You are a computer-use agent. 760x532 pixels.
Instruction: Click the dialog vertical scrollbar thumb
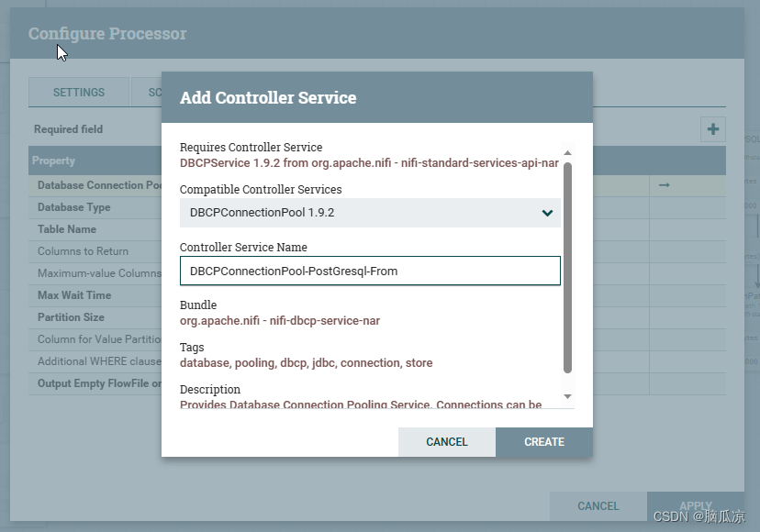pyautogui.click(x=567, y=268)
